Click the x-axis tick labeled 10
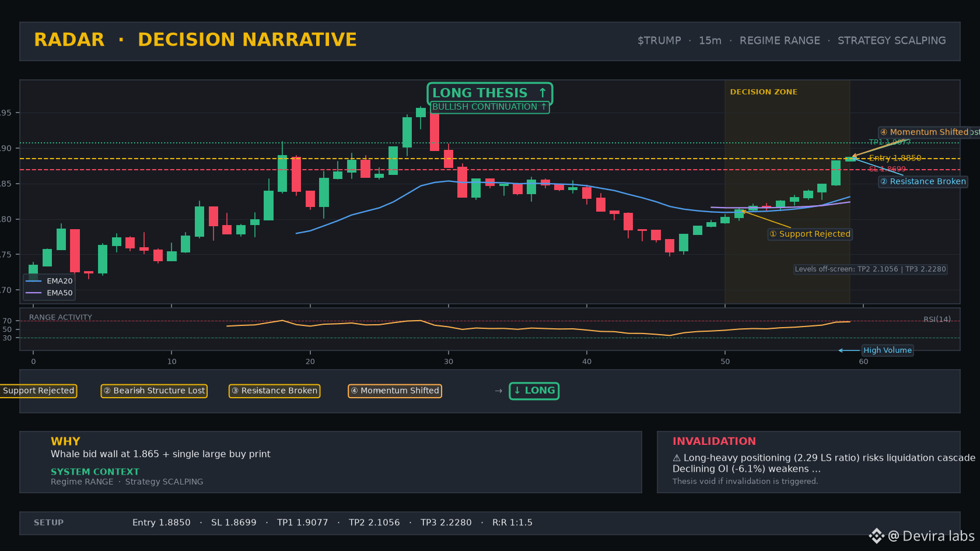Screen dimensions: 980x551 click(x=171, y=362)
